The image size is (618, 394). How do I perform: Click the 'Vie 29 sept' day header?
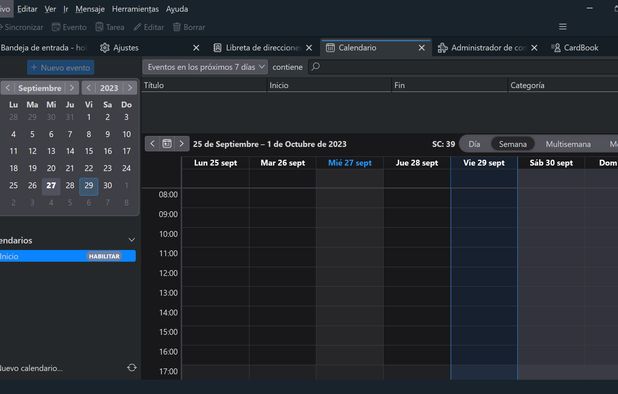(x=484, y=163)
